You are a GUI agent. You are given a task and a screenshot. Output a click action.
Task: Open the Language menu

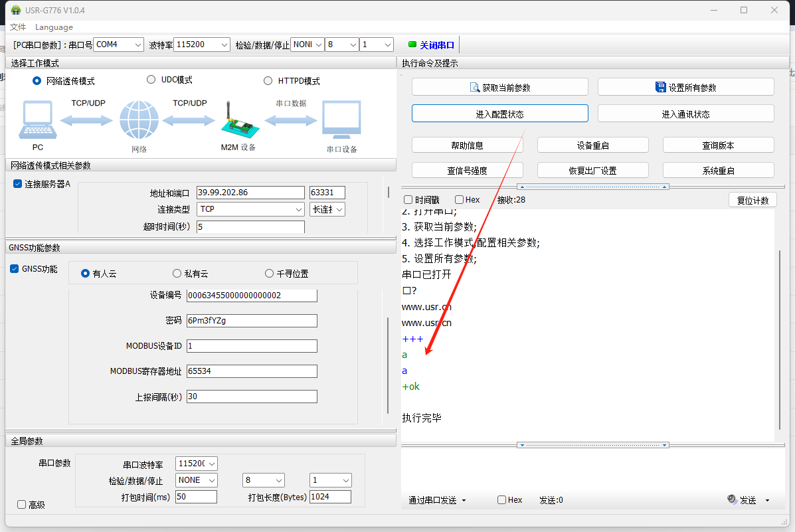point(54,27)
